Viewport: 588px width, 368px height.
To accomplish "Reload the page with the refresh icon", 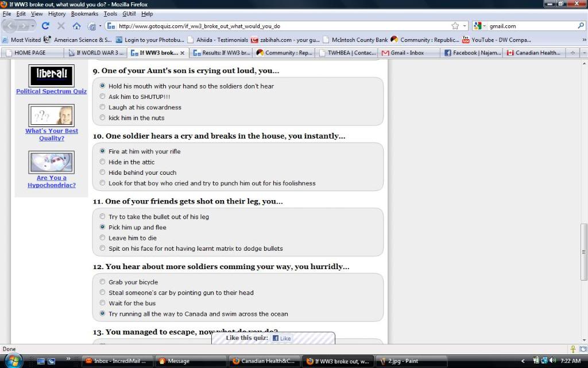I will coord(45,26).
